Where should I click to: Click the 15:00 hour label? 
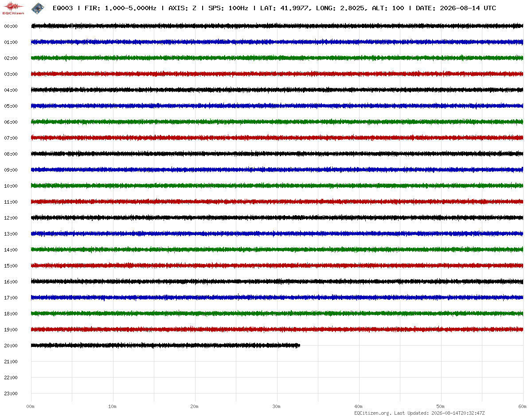tap(11, 266)
